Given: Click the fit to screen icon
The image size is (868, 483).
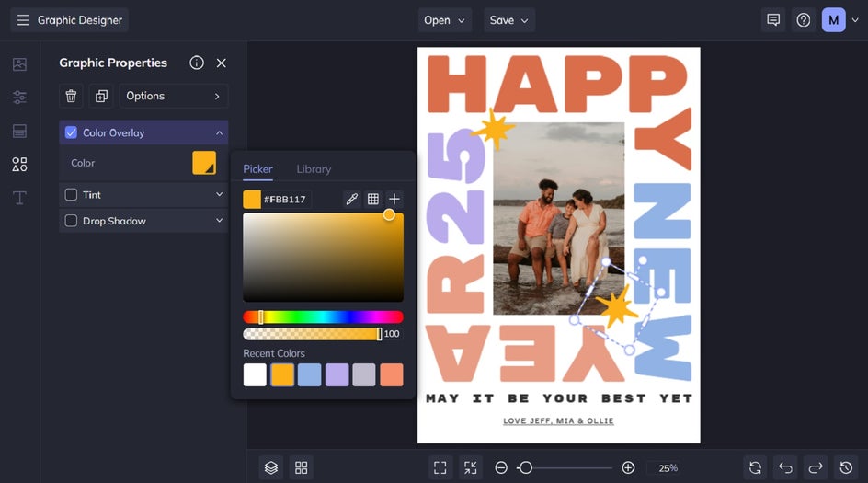Looking at the screenshot, I should 440,468.
